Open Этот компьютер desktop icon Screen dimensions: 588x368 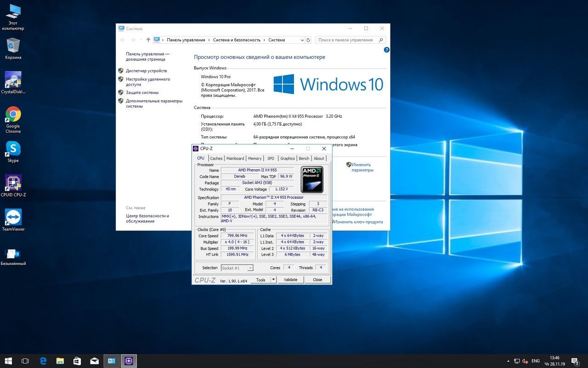[13, 17]
